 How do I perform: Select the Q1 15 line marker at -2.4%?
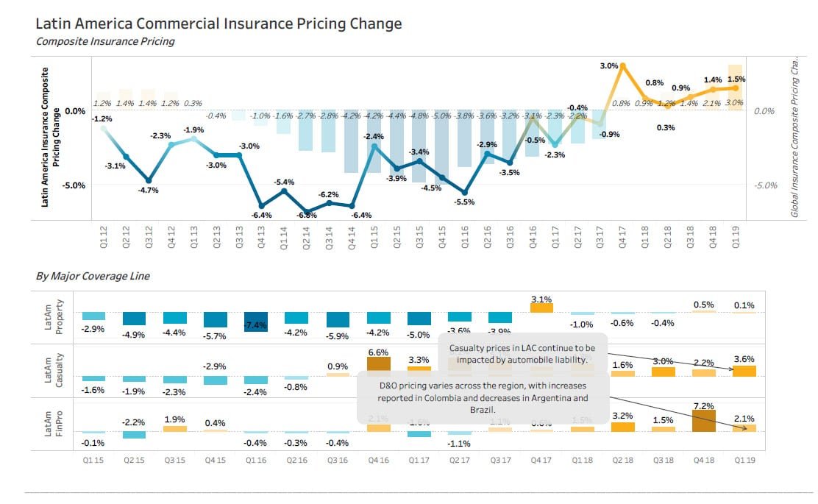click(x=374, y=146)
